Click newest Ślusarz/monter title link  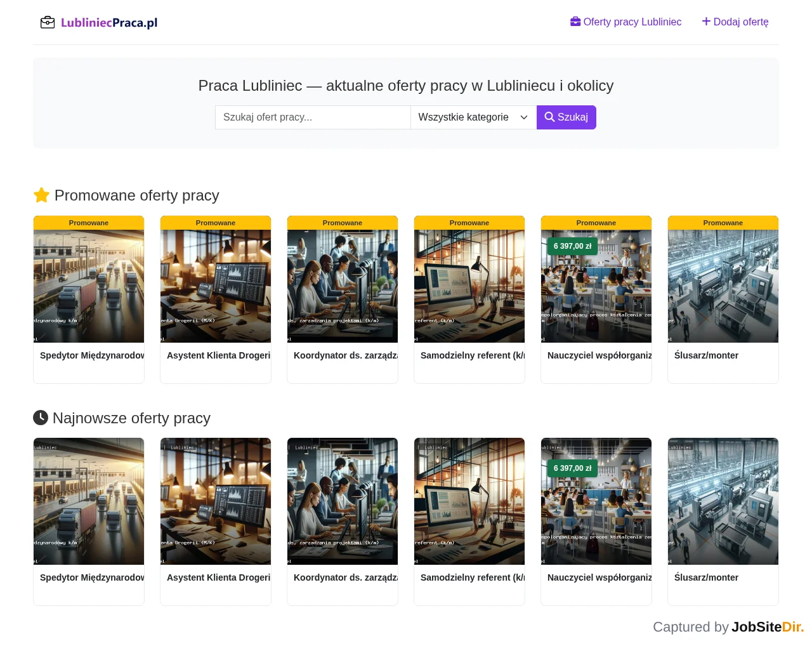tap(706, 577)
